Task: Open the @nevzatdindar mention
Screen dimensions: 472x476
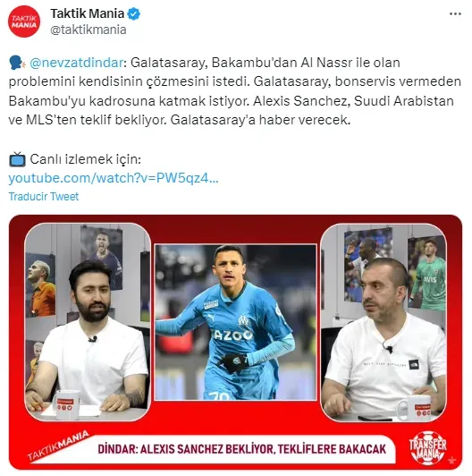Action: pos(77,63)
